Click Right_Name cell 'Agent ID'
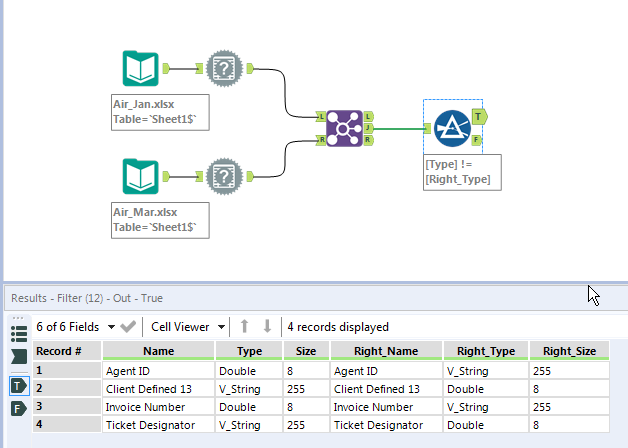 pos(386,371)
